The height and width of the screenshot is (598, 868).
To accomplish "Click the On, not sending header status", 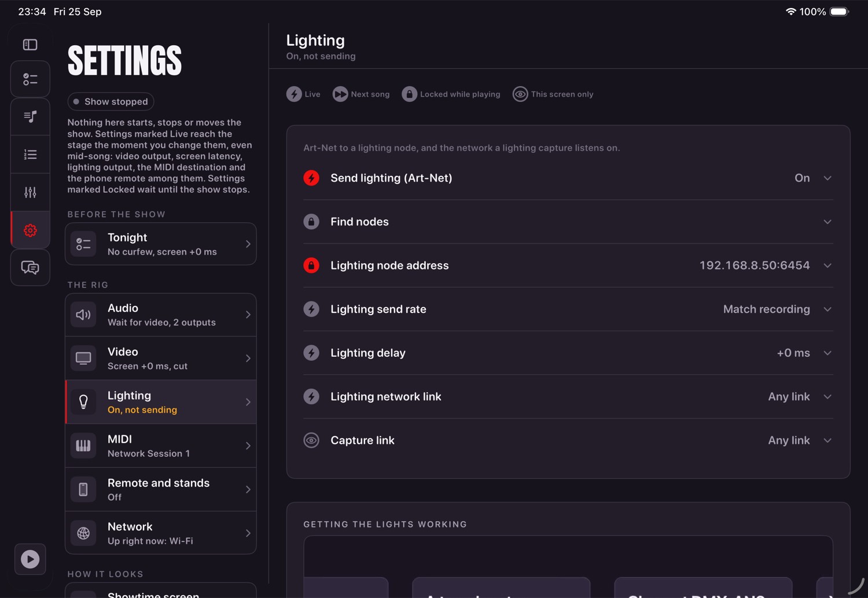I will tap(321, 56).
